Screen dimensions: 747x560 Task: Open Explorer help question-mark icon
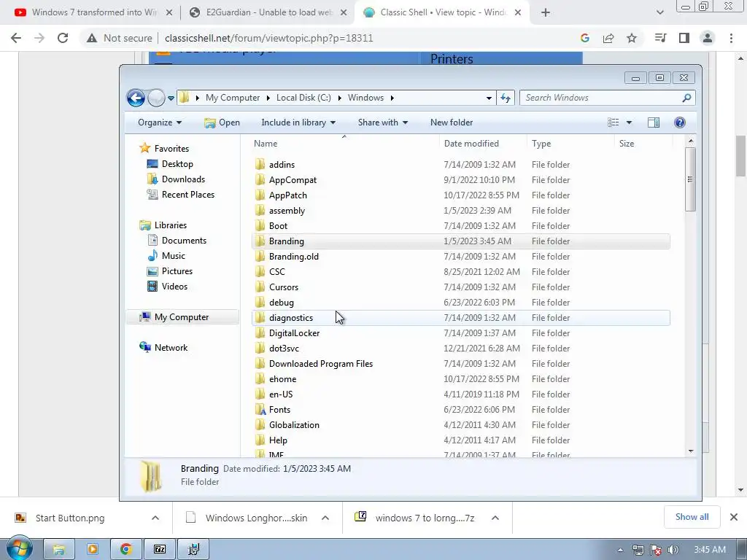tap(680, 122)
